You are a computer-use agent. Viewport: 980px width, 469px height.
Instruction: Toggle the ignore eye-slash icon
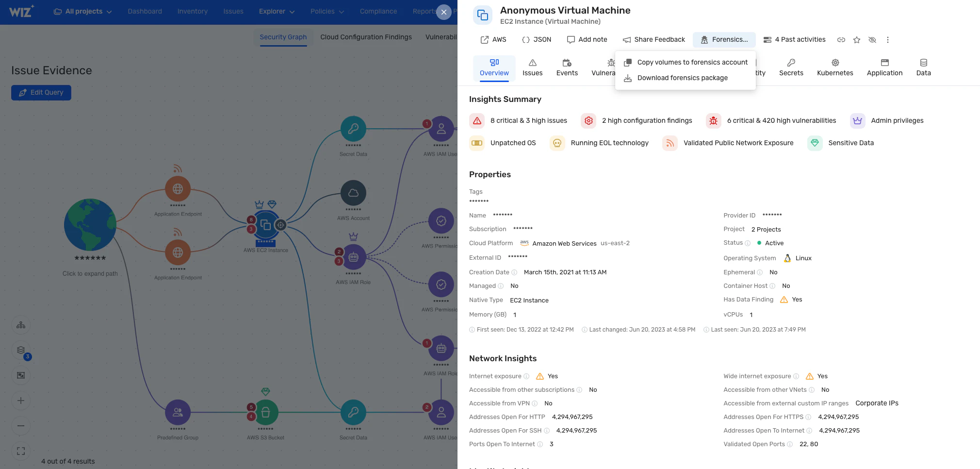tap(872, 40)
